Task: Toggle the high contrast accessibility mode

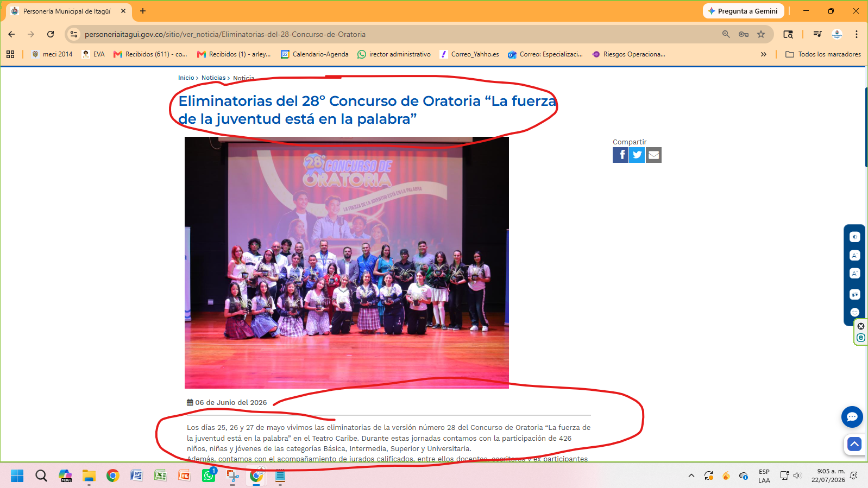Action: (x=854, y=237)
